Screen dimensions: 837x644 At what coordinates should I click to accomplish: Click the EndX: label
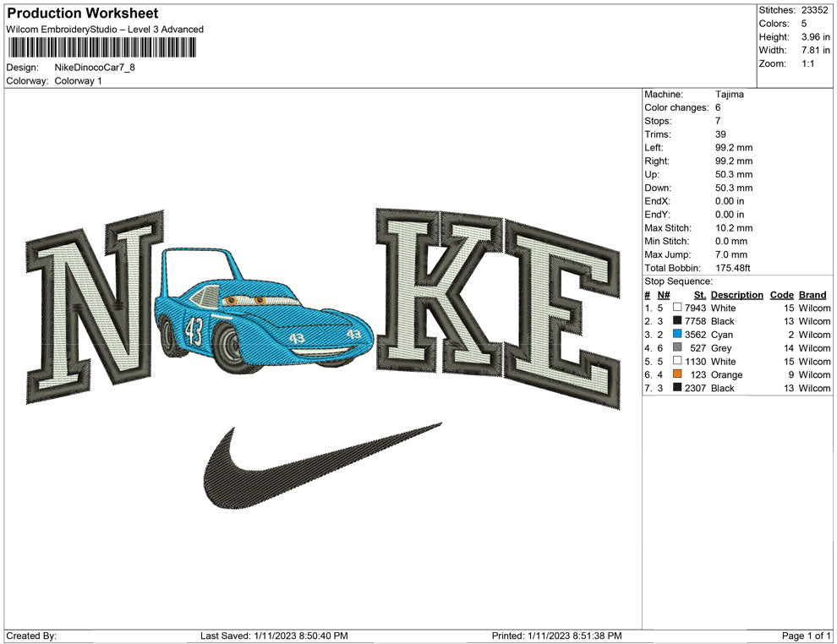pos(657,201)
